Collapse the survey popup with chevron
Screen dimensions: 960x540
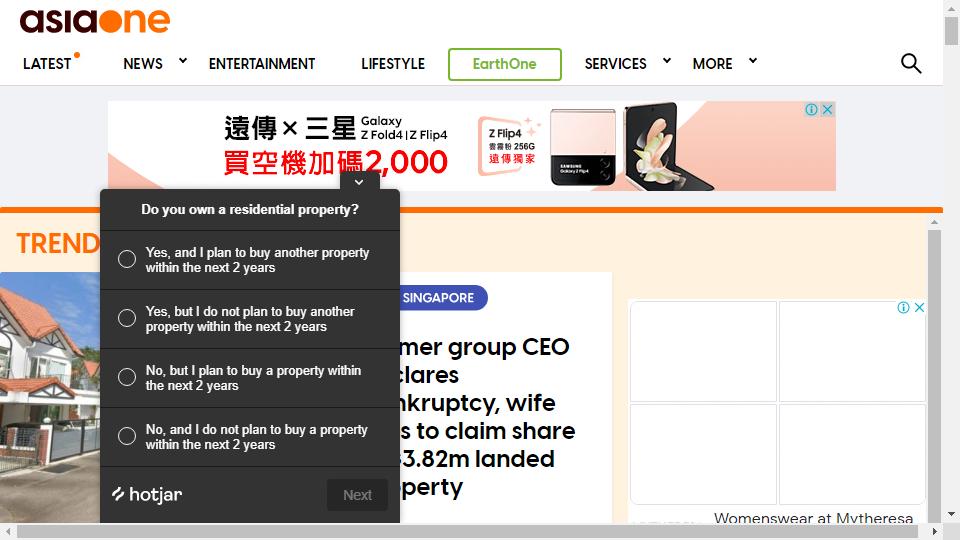(x=359, y=182)
